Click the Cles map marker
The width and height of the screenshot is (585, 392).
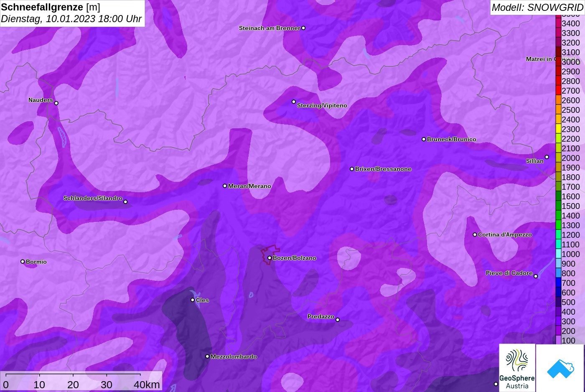point(193,300)
